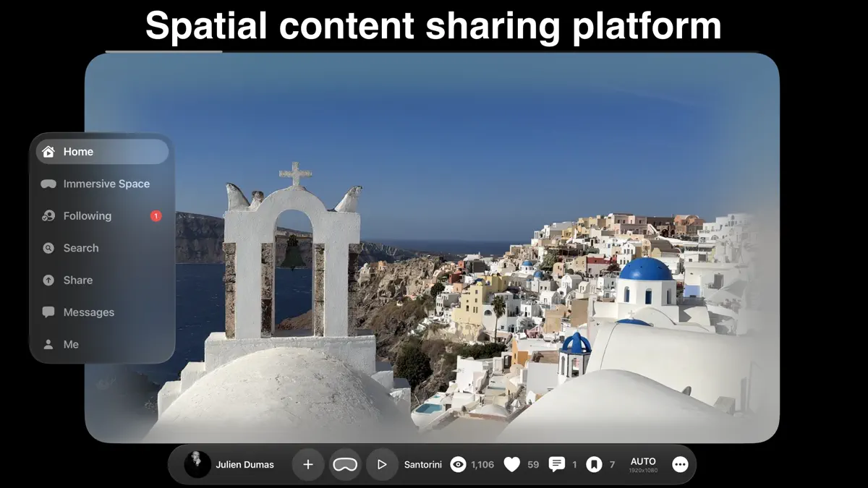Image resolution: width=868 pixels, height=488 pixels.
Task: Select the Share upload icon
Action: coord(48,280)
